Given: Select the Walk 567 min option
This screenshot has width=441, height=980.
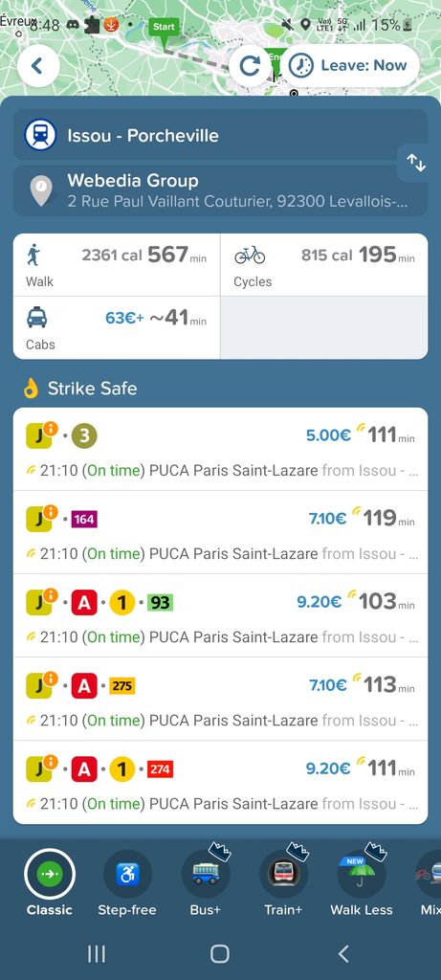Looking at the screenshot, I should [x=117, y=265].
